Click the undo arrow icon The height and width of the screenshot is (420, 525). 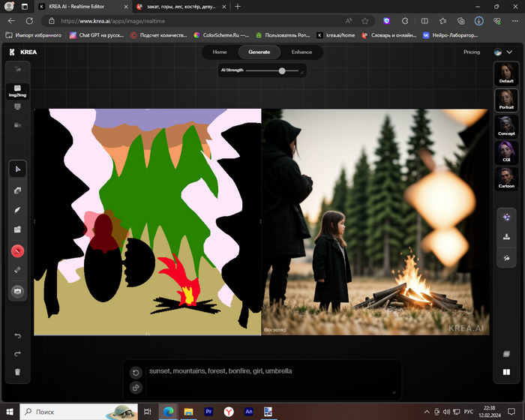18,335
